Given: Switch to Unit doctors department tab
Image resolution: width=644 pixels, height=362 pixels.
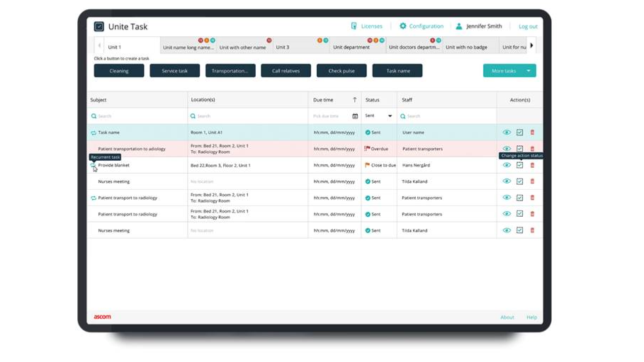Looking at the screenshot, I should [x=414, y=45].
